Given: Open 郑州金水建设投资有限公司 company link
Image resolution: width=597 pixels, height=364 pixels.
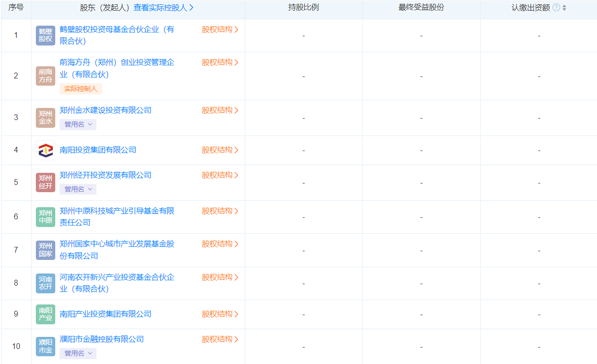Looking at the screenshot, I should click(106, 110).
